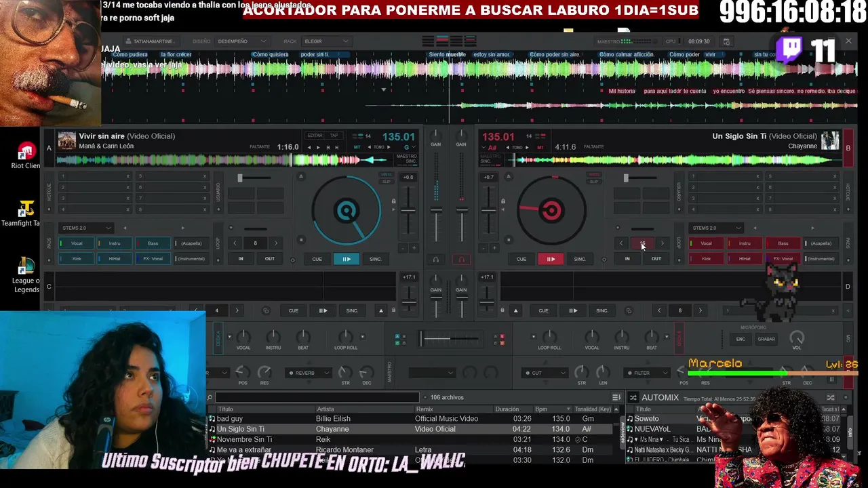The width and height of the screenshot is (868, 488).
Task: Eject the track from deck A
Action: click(301, 177)
